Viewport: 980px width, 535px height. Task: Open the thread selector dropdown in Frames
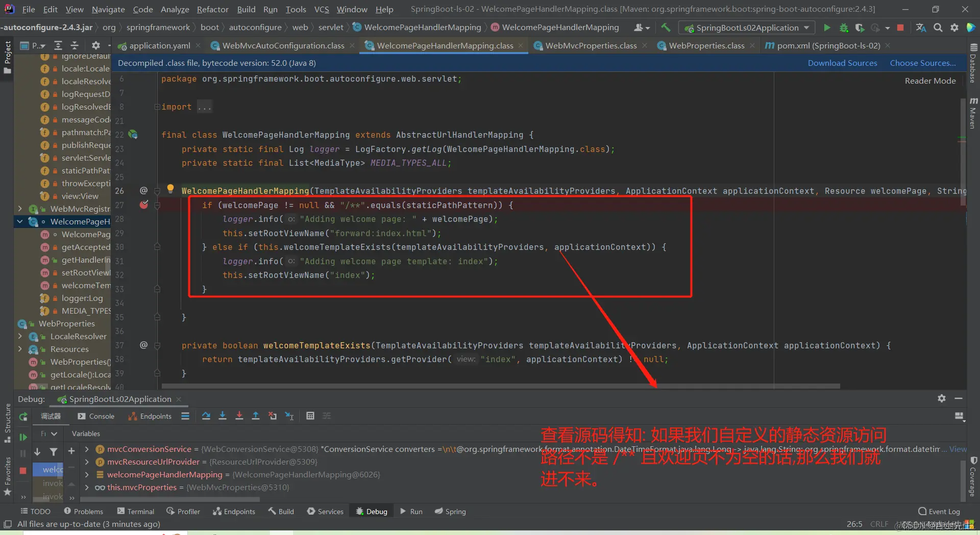(48, 434)
